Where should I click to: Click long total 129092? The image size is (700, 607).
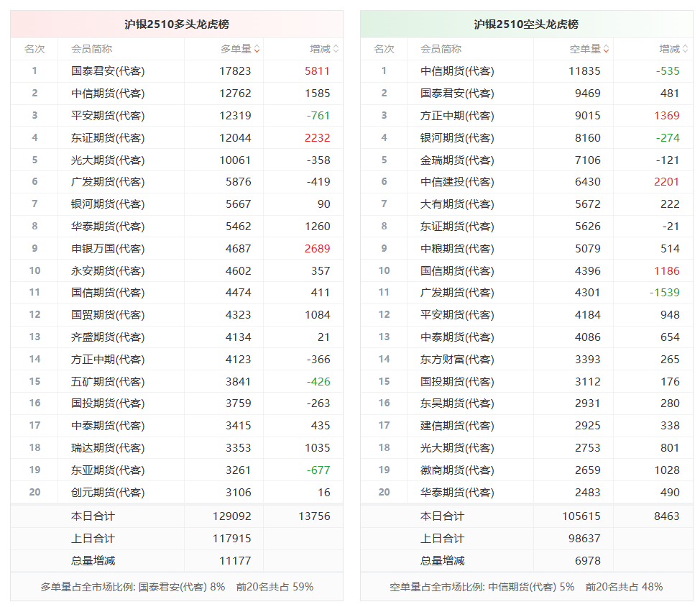[232, 516]
